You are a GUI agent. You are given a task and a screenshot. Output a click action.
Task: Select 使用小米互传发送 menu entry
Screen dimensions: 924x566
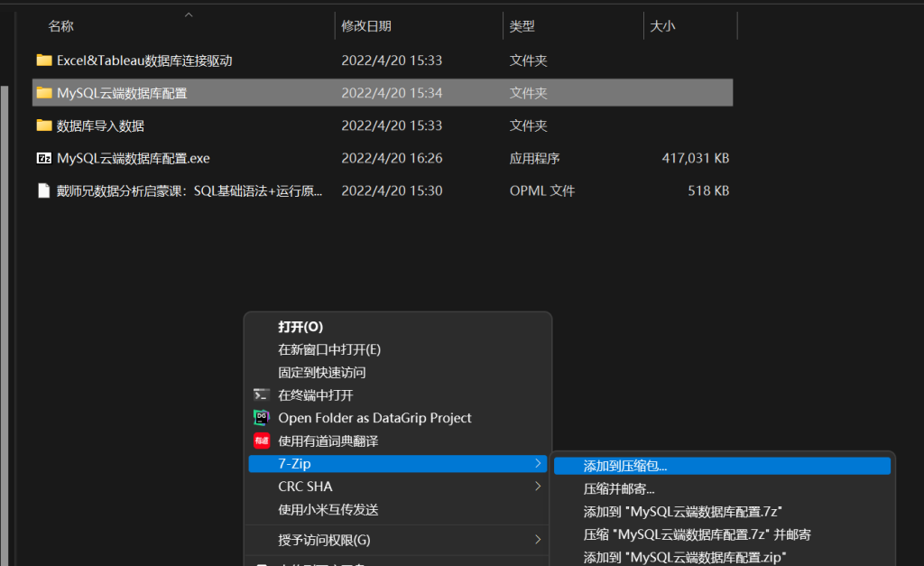coord(328,509)
